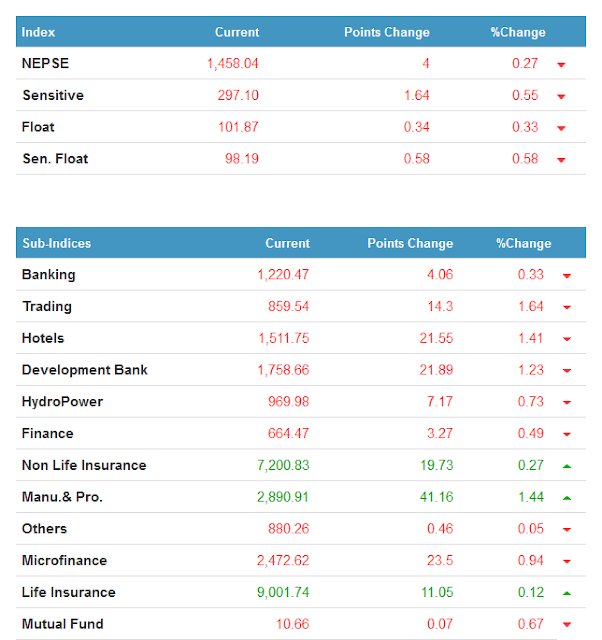Select the Hotels sub-index name
This screenshot has width=602, height=640.
click(43, 338)
